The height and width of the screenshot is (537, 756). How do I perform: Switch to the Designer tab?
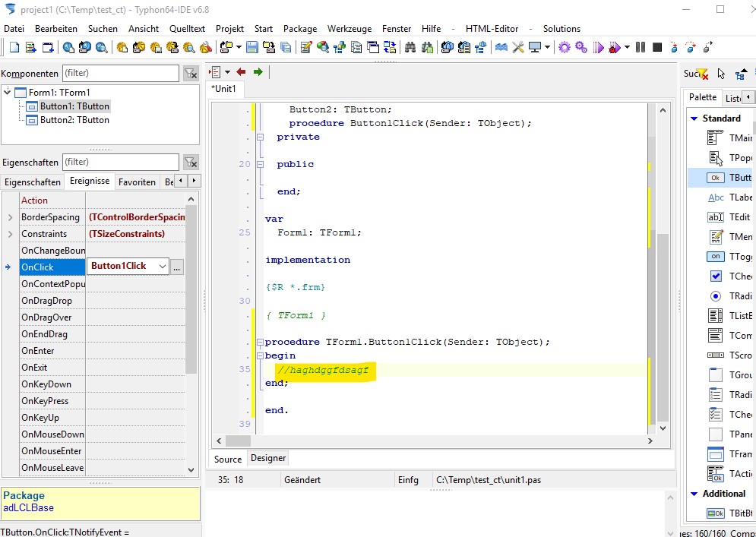268,458
